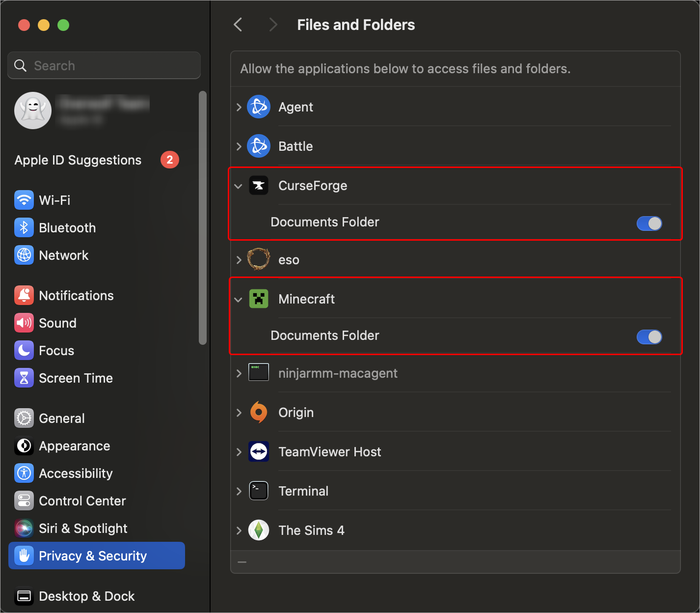Click the Agent app icon

click(259, 107)
